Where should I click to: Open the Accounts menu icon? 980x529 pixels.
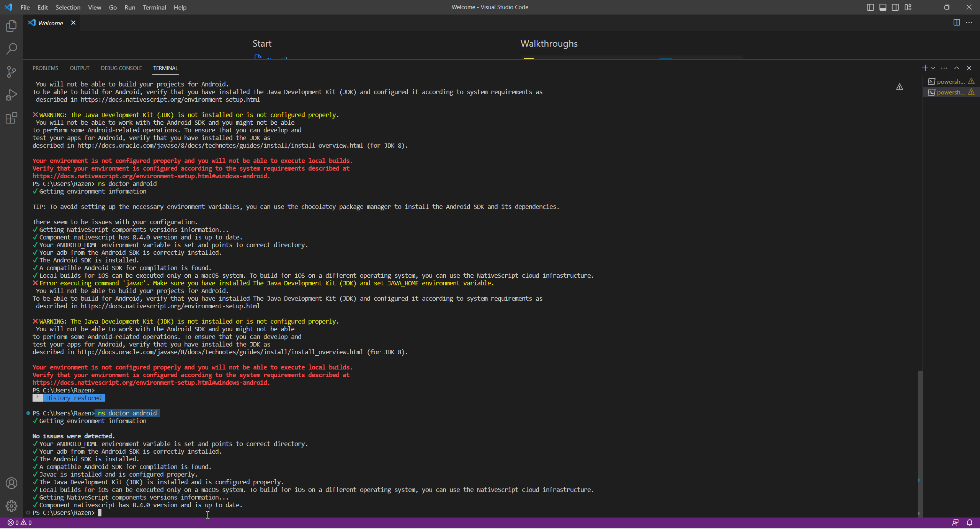pos(11,483)
